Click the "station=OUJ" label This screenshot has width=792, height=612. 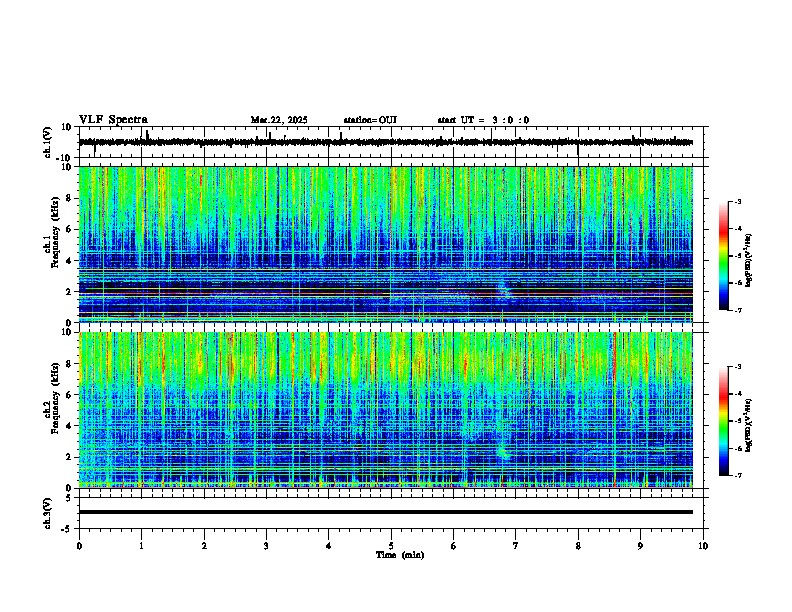click(x=370, y=120)
